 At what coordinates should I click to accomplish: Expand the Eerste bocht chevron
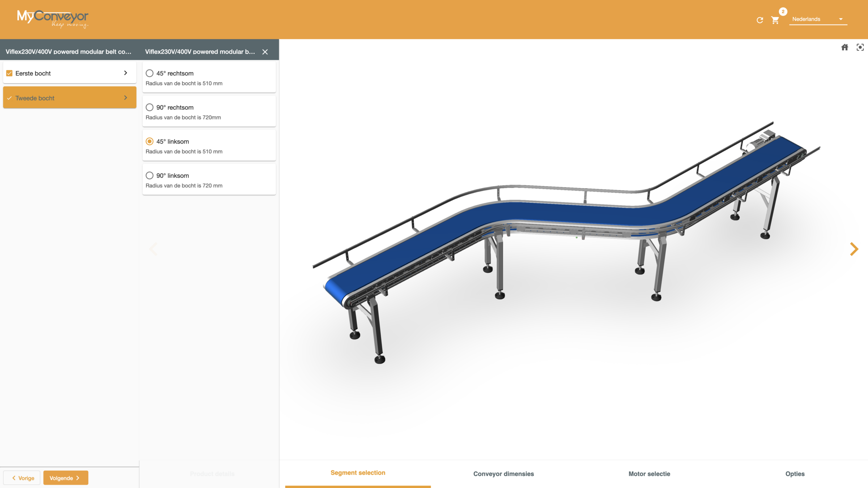(x=125, y=73)
